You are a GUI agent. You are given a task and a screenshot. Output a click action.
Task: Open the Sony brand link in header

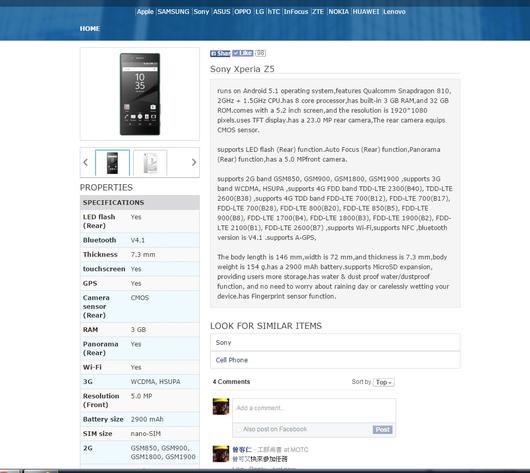tap(201, 12)
